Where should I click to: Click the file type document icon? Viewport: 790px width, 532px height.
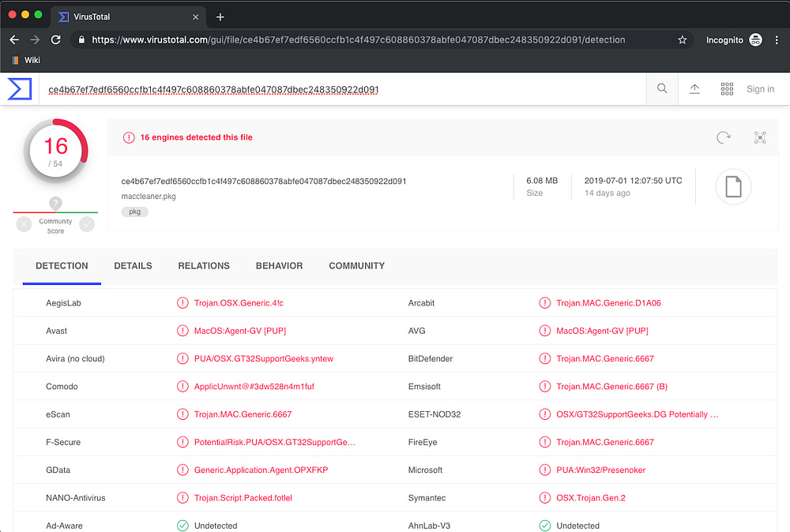pos(733,187)
